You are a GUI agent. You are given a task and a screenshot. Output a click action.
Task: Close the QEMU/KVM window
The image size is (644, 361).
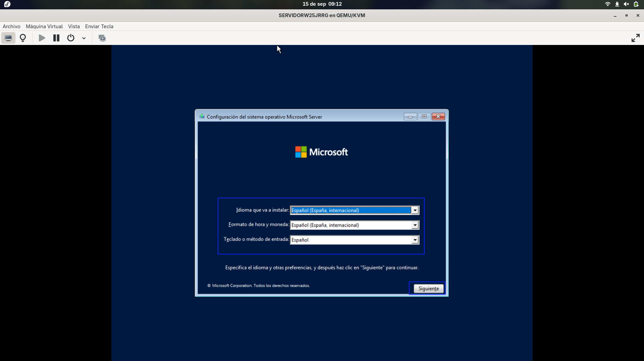click(638, 15)
